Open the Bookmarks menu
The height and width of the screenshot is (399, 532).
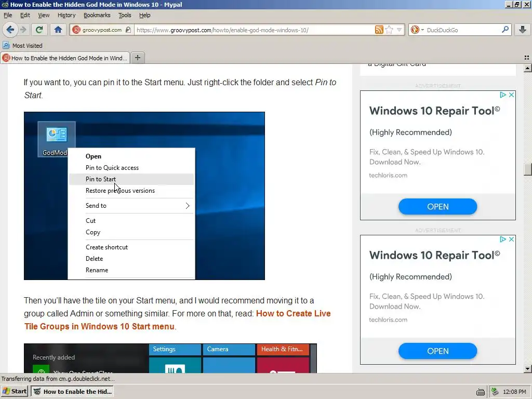(97, 15)
